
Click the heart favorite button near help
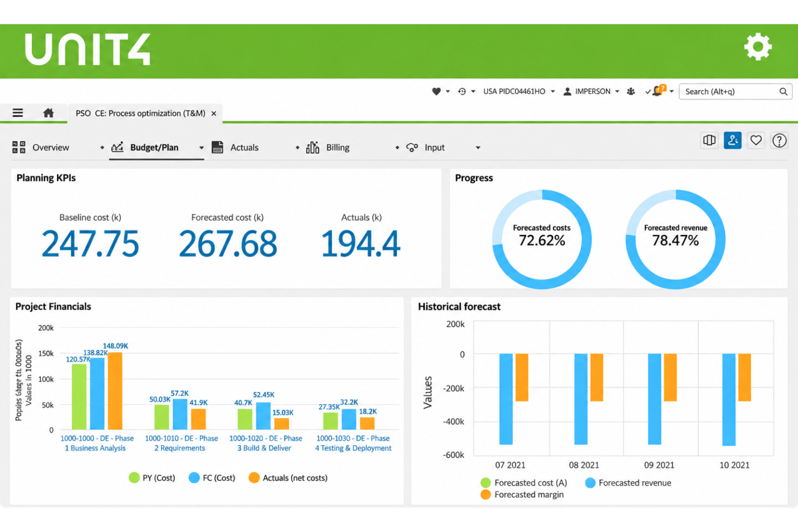[756, 140]
